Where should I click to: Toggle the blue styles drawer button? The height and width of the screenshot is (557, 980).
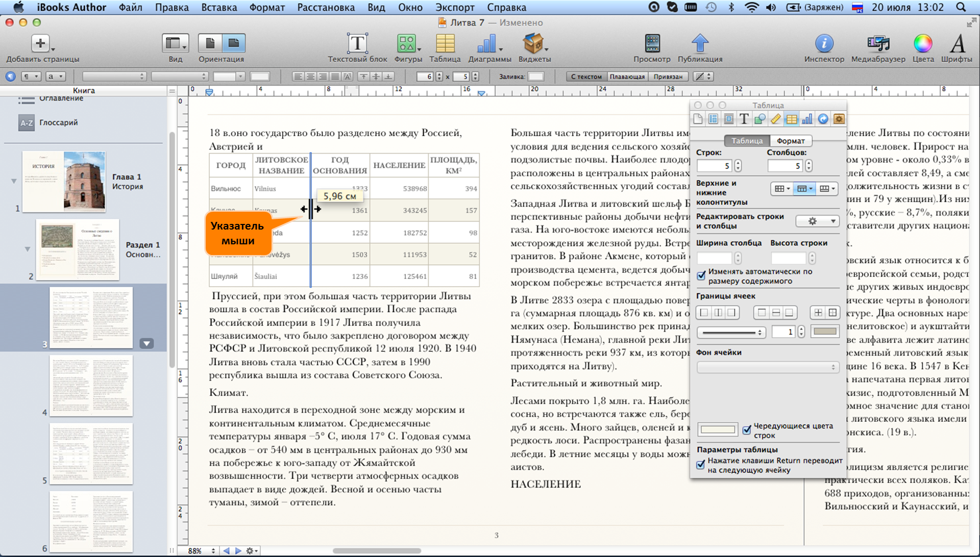(10, 77)
